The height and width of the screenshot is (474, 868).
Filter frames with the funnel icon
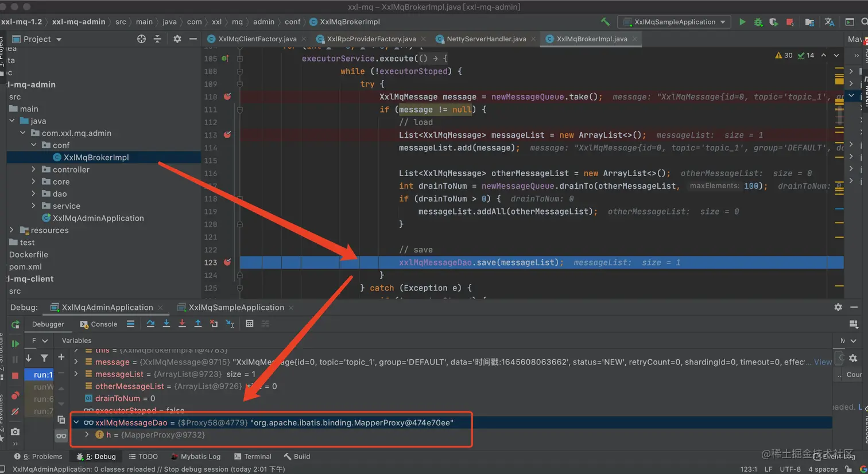click(44, 358)
